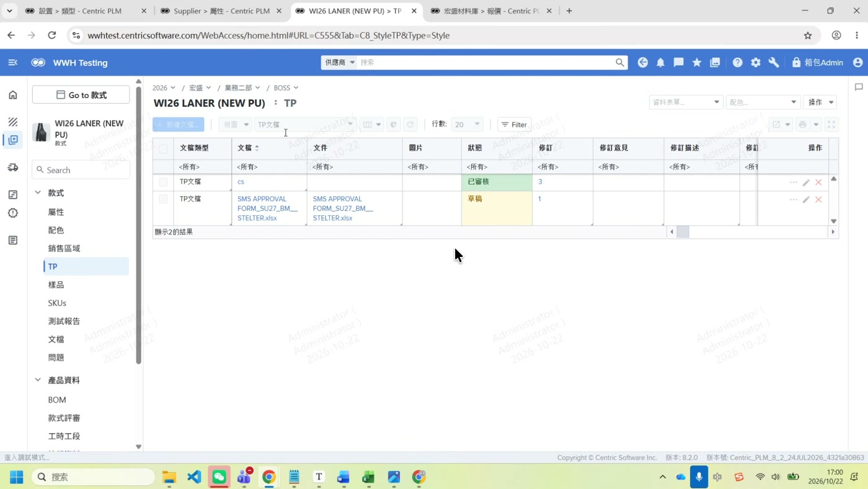Click the user account avatar icon
This screenshot has width=868, height=489.
pyautogui.click(x=858, y=63)
